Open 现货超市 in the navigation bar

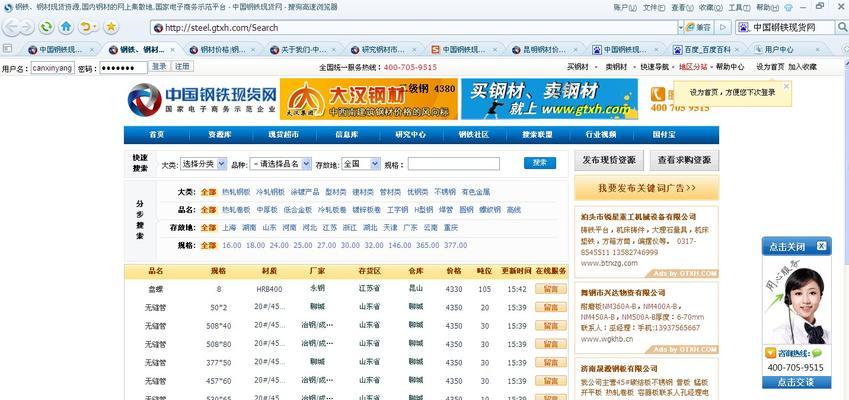(283, 135)
